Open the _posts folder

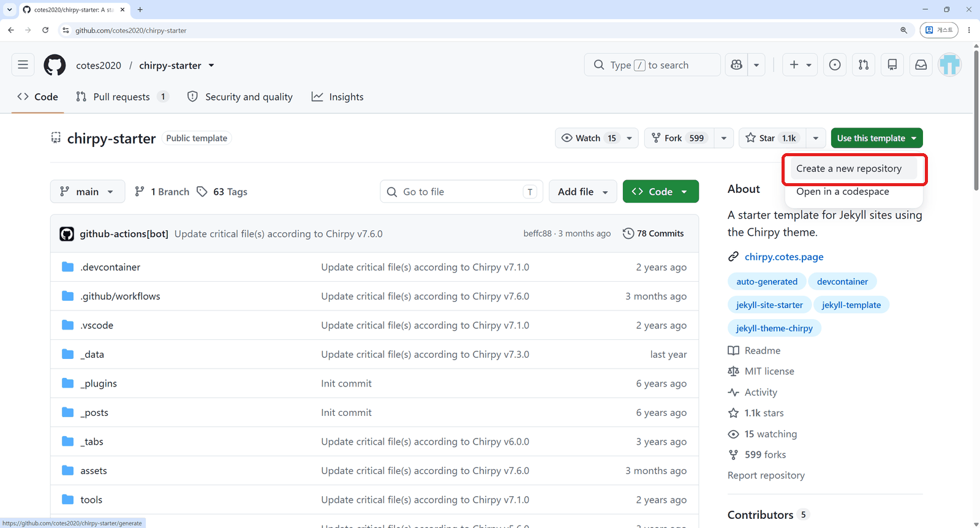point(94,413)
